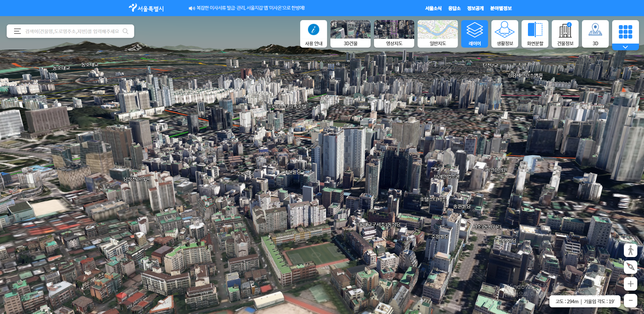Enable pedestrian walk view mode

coord(631,250)
